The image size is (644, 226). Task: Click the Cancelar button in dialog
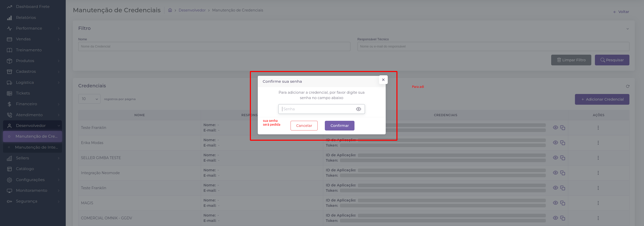coord(304,126)
